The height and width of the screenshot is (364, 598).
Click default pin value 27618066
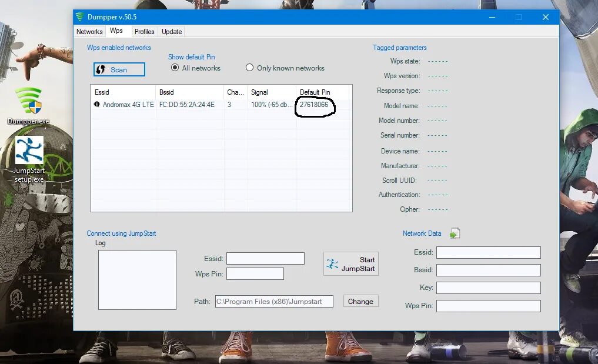314,104
